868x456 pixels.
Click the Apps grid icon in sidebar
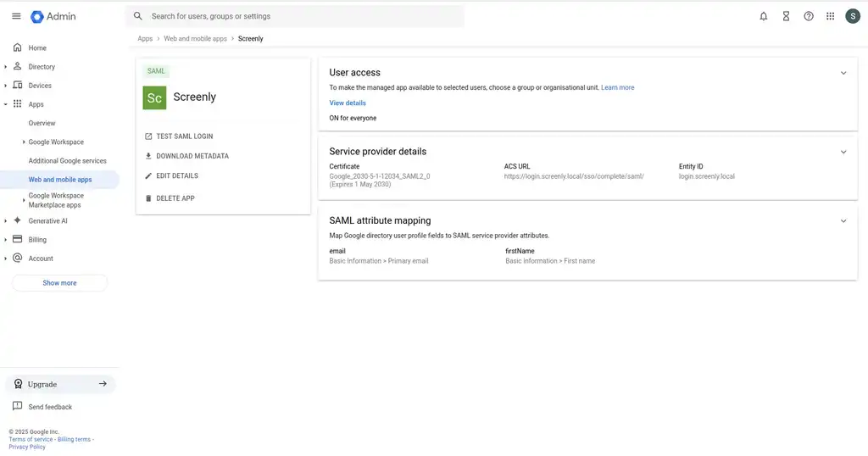coord(17,103)
